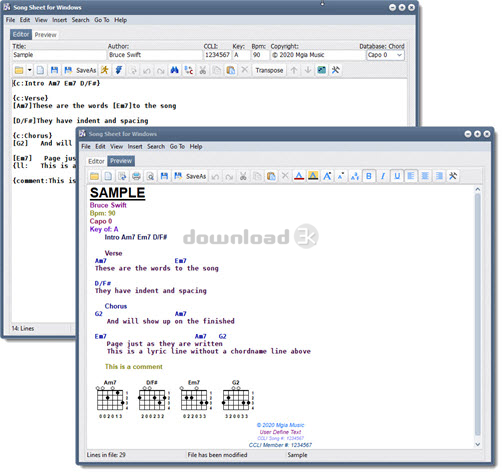
Task: Click the transpose up arrow
Action: [x=294, y=70]
